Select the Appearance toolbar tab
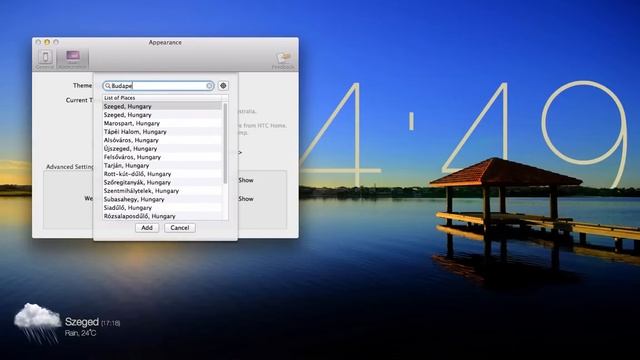 pos(73,59)
